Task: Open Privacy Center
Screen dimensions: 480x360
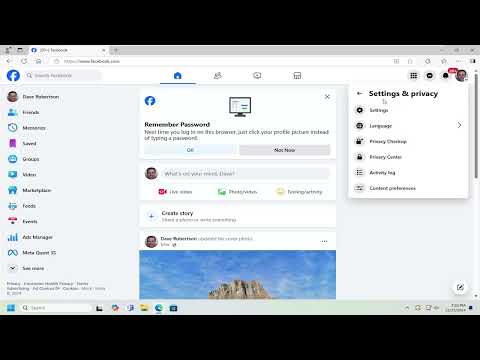Action: click(x=408, y=157)
